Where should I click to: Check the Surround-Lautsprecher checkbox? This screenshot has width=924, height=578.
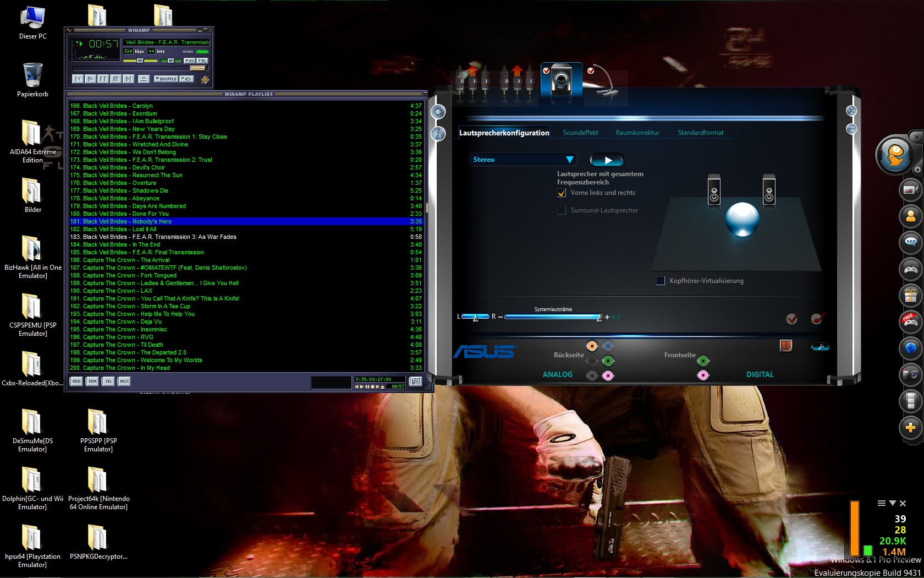click(x=562, y=210)
